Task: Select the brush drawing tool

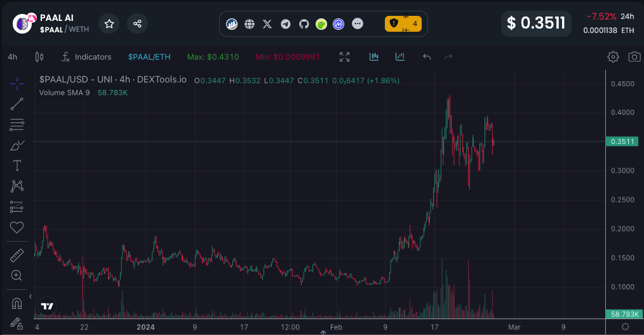Action: coord(17,145)
